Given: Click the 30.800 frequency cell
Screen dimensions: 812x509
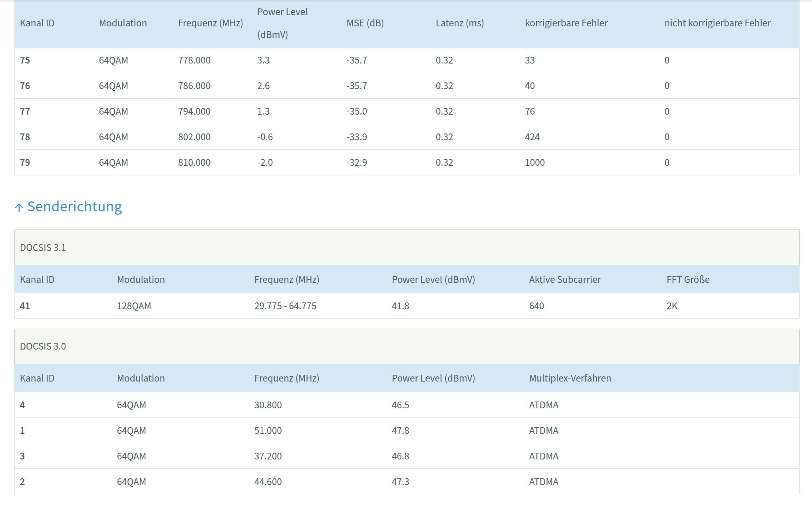Looking at the screenshot, I should 268,405.
